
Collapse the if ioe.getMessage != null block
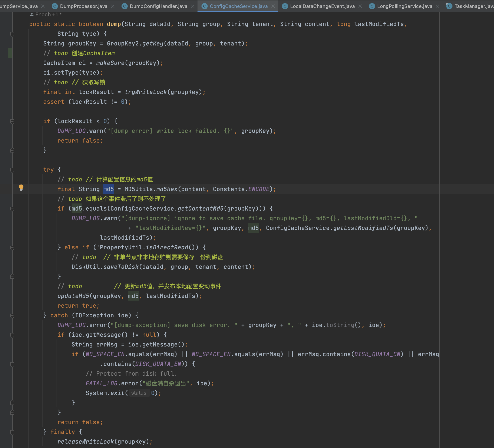click(12, 335)
